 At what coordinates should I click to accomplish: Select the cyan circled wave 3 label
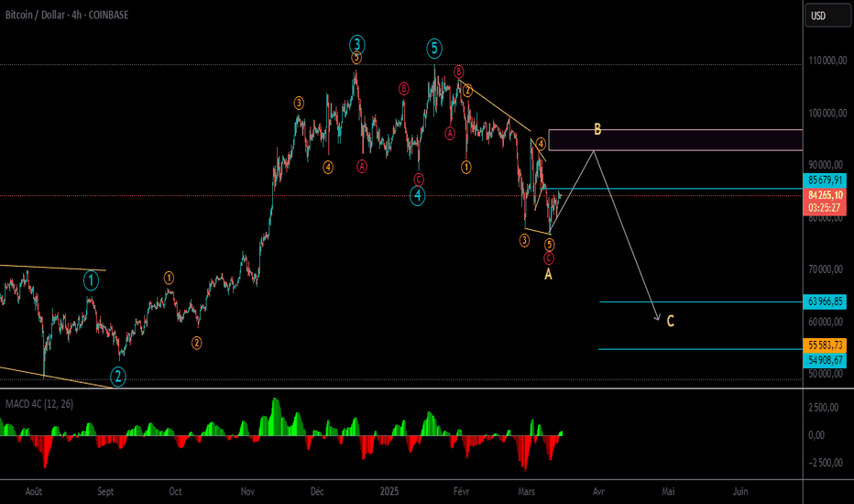pyautogui.click(x=356, y=44)
